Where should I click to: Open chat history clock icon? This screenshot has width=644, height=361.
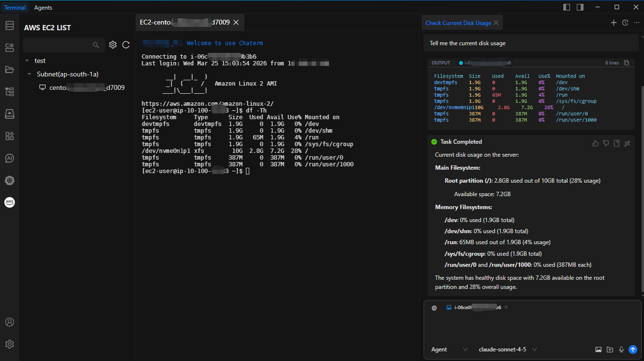click(x=625, y=23)
